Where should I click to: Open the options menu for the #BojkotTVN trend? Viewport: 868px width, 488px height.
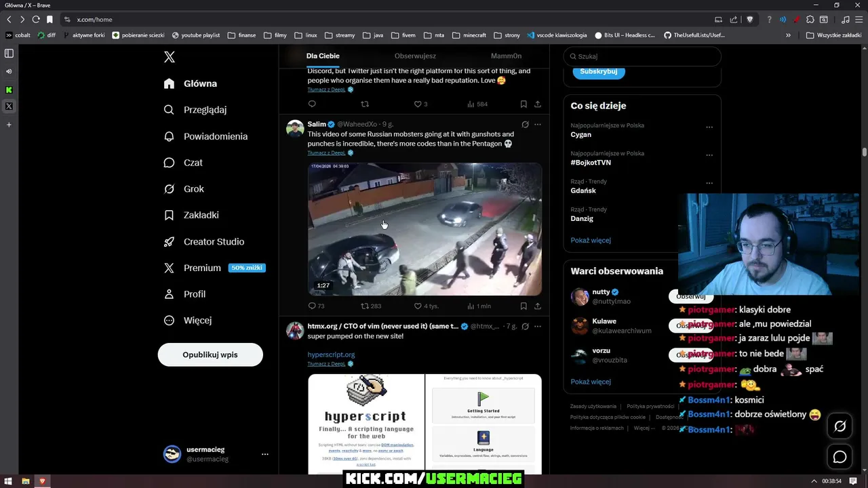(x=709, y=155)
